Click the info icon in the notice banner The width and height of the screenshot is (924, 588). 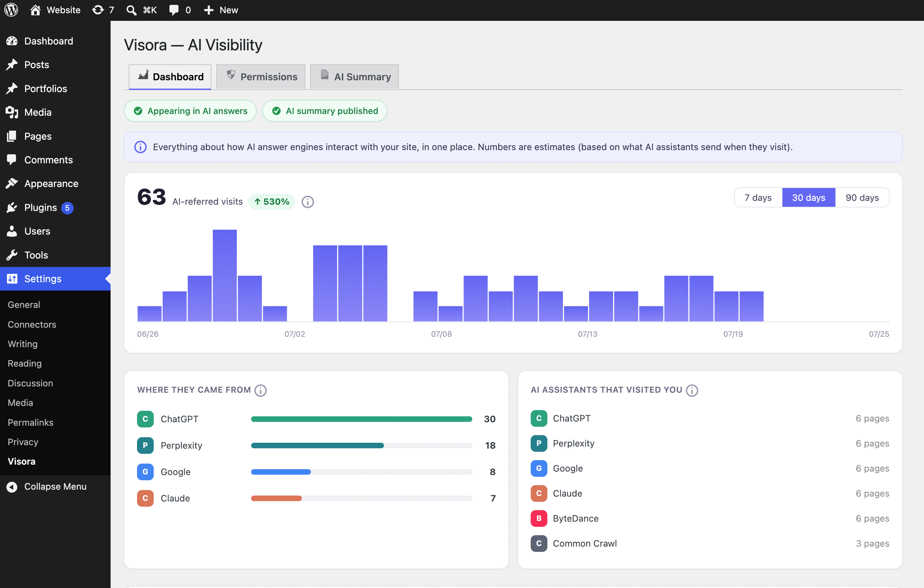[140, 147]
